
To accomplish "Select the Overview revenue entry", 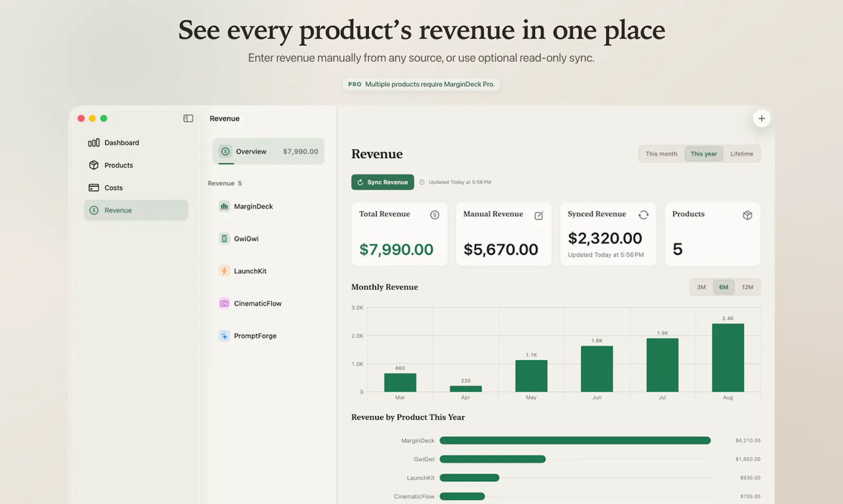I will click(x=268, y=152).
